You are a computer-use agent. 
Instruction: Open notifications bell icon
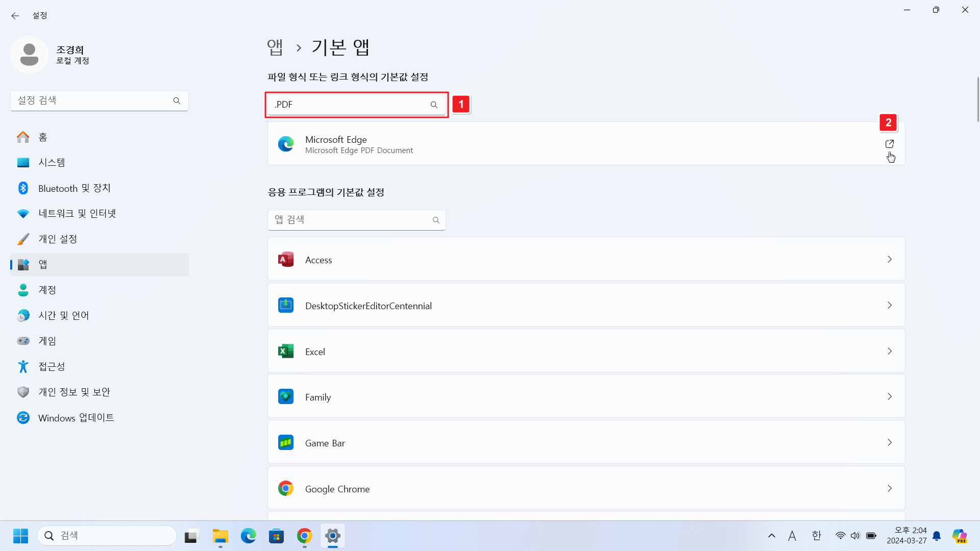(937, 536)
